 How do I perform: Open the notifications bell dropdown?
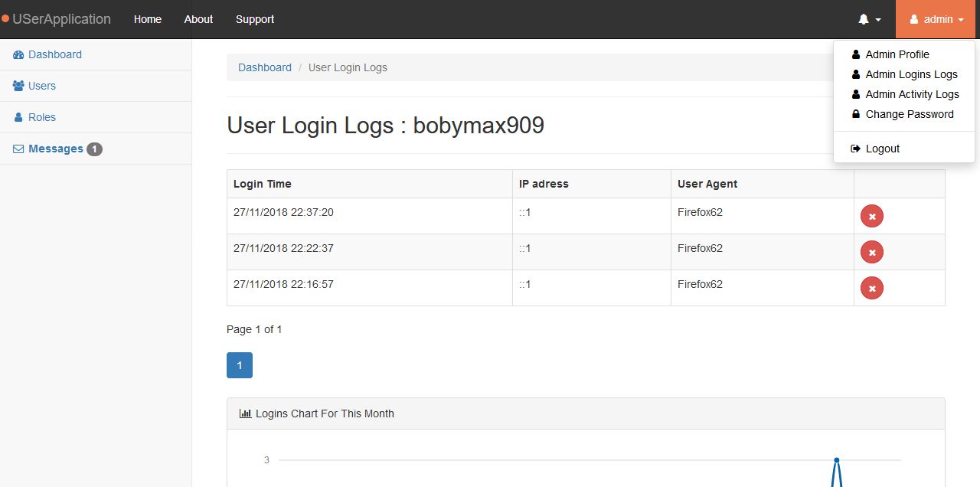pyautogui.click(x=869, y=19)
